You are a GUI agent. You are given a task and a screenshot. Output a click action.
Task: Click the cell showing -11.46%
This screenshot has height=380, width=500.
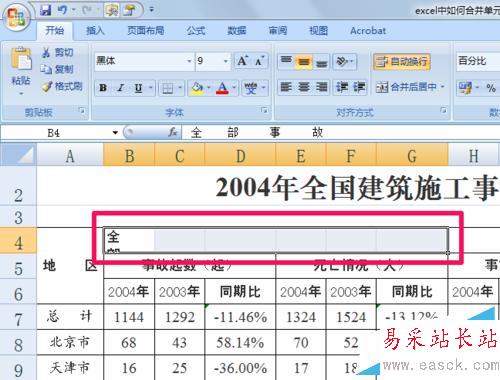coord(240,317)
